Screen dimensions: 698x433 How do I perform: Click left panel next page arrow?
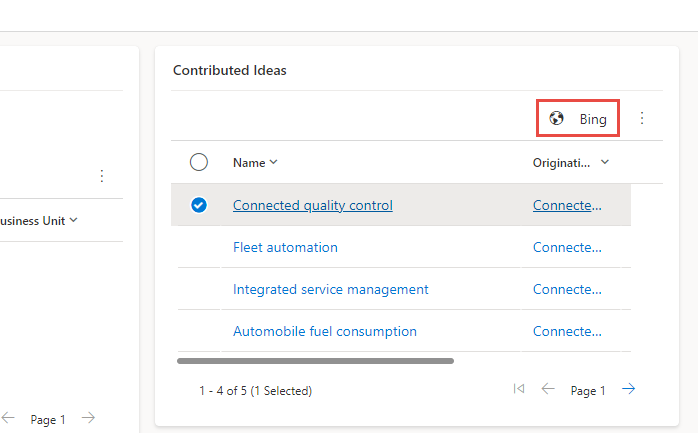point(88,418)
